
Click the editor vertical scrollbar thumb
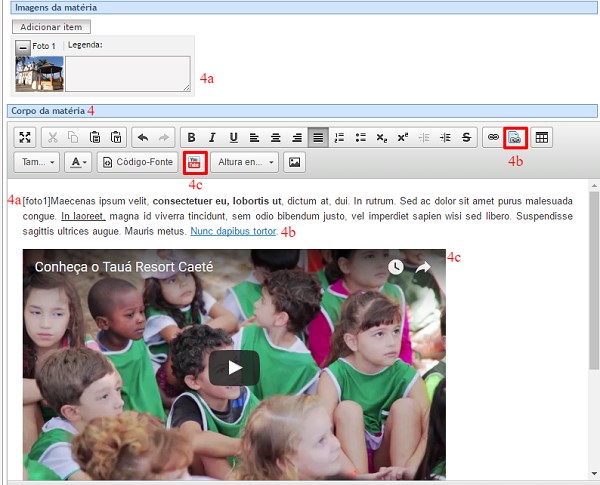tap(594, 280)
